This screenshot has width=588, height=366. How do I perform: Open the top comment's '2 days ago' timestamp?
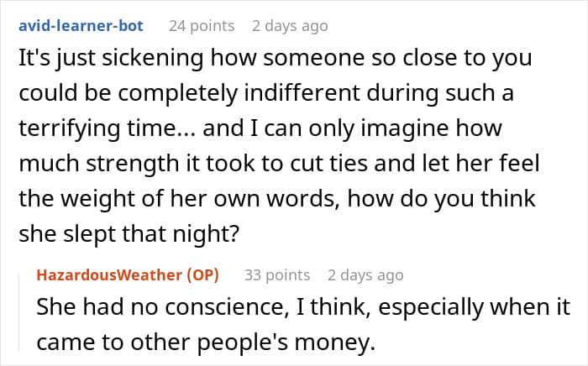290,26
